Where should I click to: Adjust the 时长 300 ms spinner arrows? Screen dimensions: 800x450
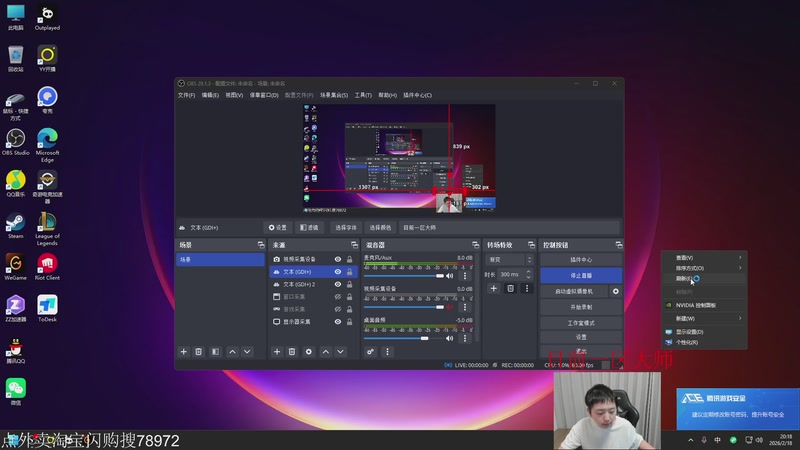[529, 274]
